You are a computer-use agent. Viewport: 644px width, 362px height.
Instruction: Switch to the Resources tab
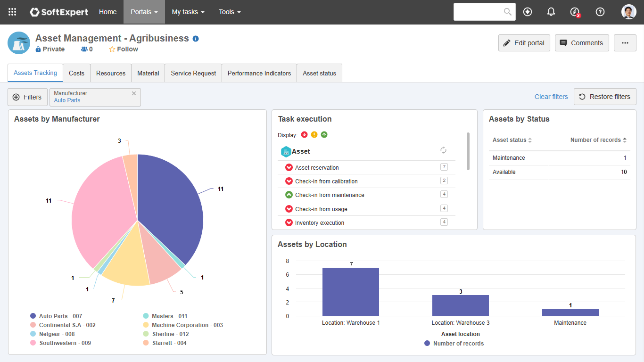pos(111,73)
